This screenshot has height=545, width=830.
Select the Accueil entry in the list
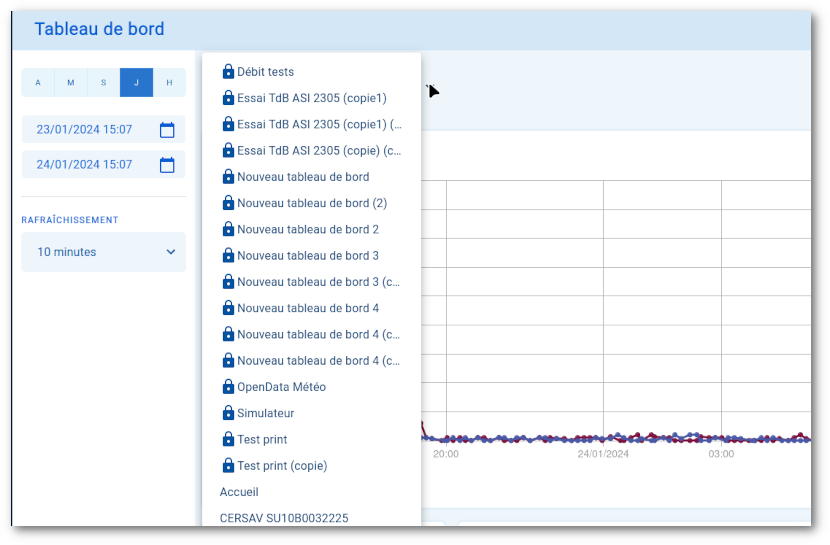tap(239, 492)
